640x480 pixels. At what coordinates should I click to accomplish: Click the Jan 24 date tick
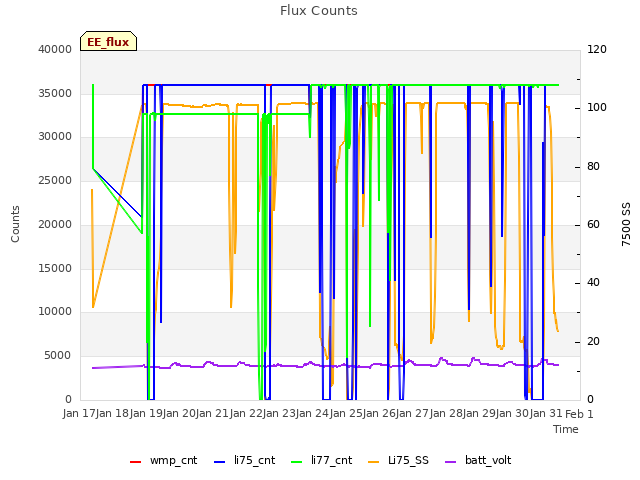[312, 413]
